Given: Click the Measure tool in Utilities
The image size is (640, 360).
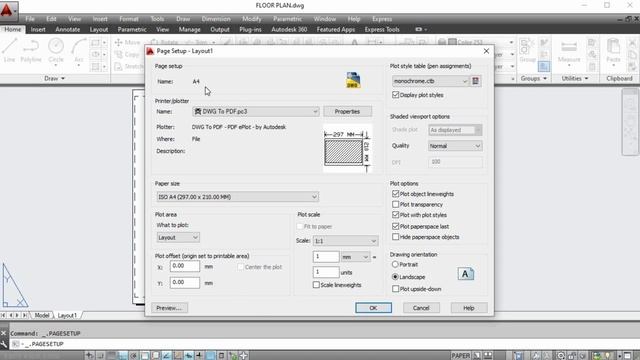Looking at the screenshot, I should (x=569, y=51).
